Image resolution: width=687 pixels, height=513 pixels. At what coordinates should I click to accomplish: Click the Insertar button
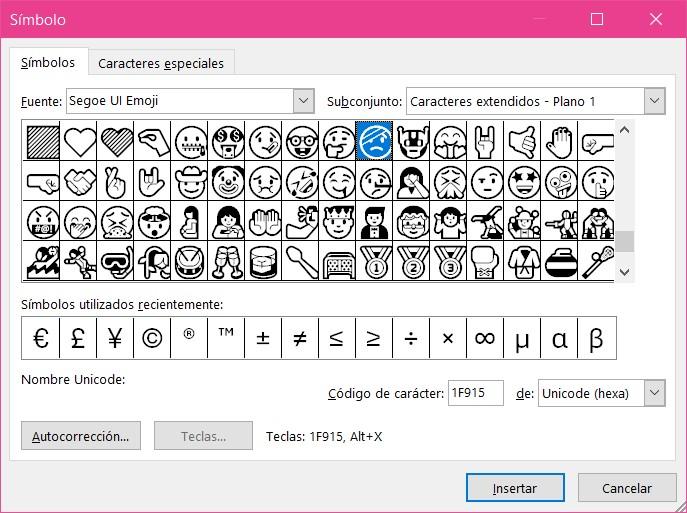pyautogui.click(x=514, y=488)
